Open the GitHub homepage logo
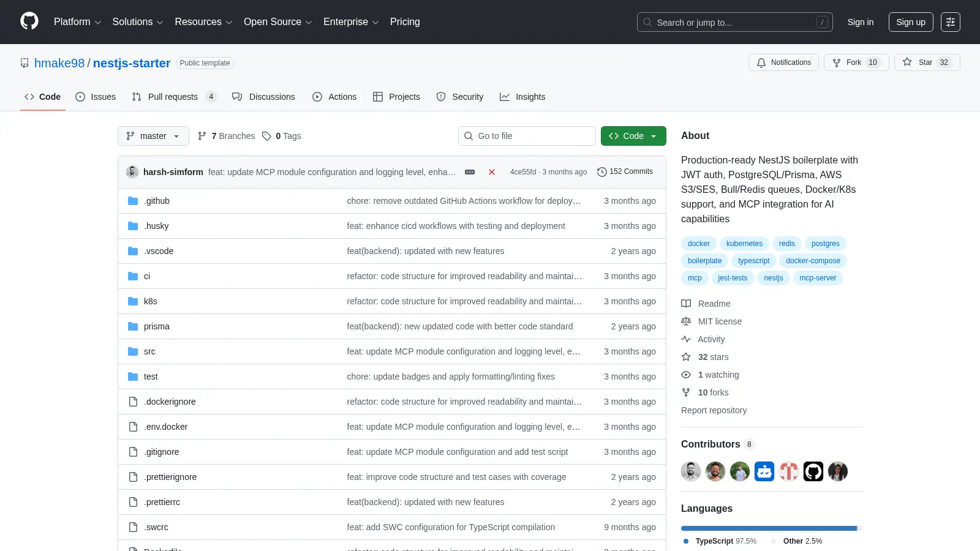The height and width of the screenshot is (551, 980). click(x=29, y=21)
